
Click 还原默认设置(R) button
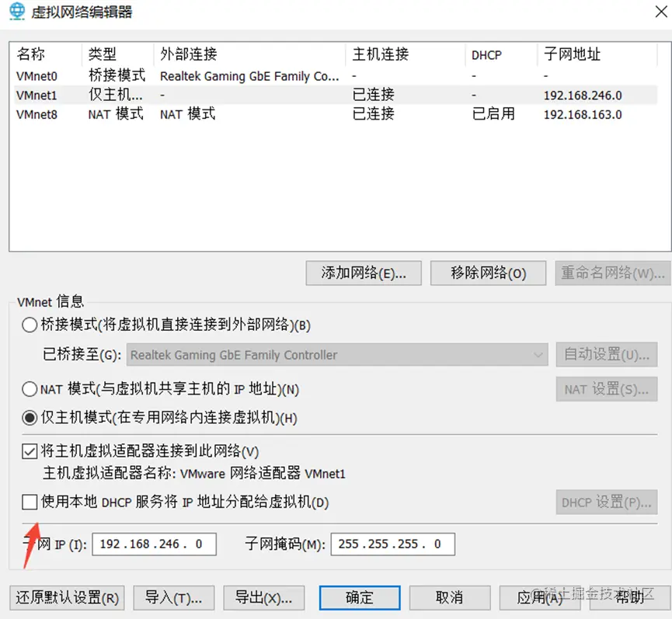[x=67, y=597]
